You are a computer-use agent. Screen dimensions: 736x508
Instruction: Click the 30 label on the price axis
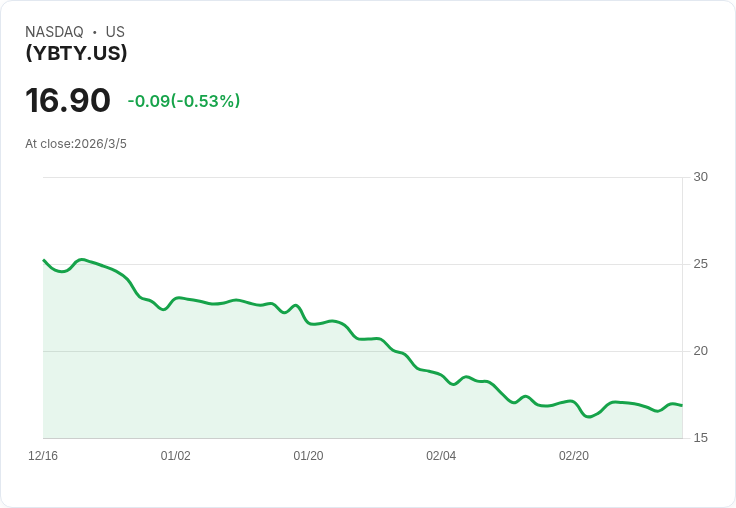[x=700, y=177]
